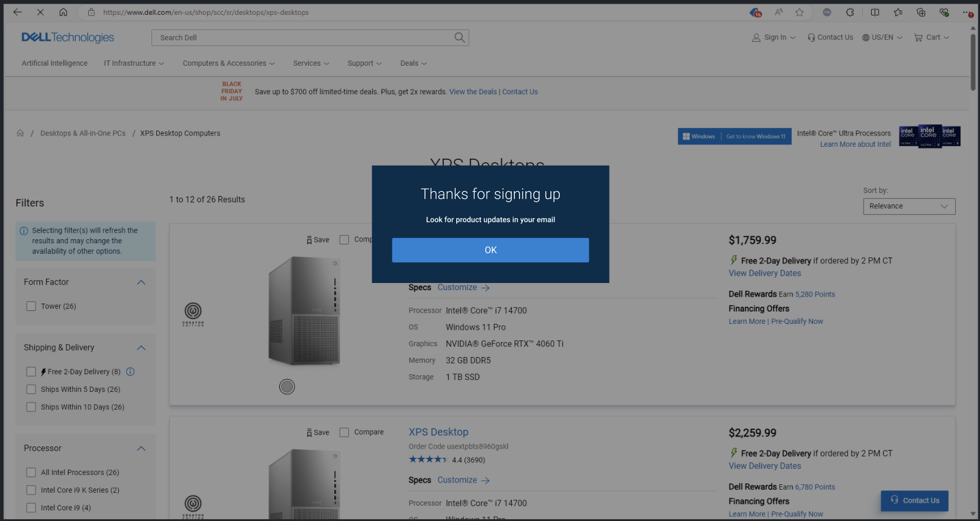Click Pre-Qualify Now for $1,759.99 desktop
This screenshot has height=521, width=980.
tap(797, 321)
